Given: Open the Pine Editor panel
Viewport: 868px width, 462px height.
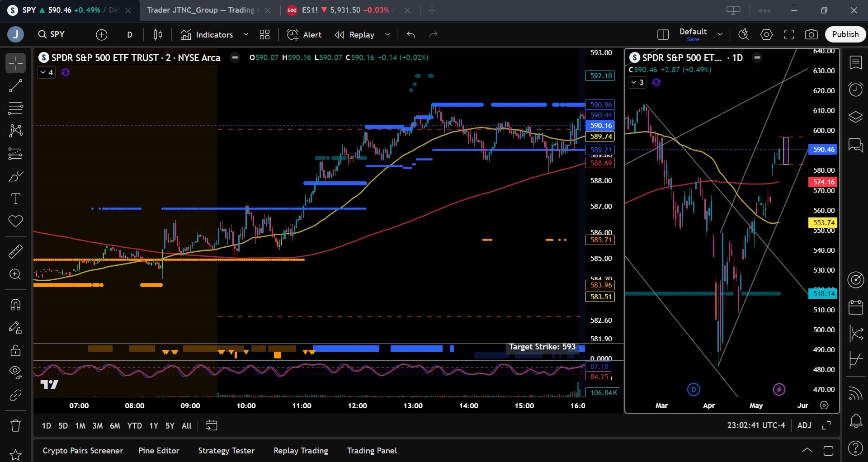Looking at the screenshot, I should click(159, 451).
